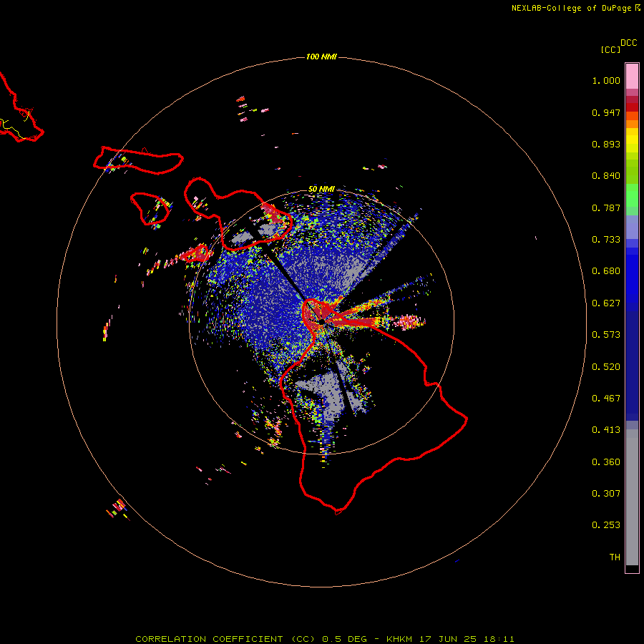The image size is (644, 644).
Task: Click the 0.787 legend value
Action: click(x=606, y=208)
